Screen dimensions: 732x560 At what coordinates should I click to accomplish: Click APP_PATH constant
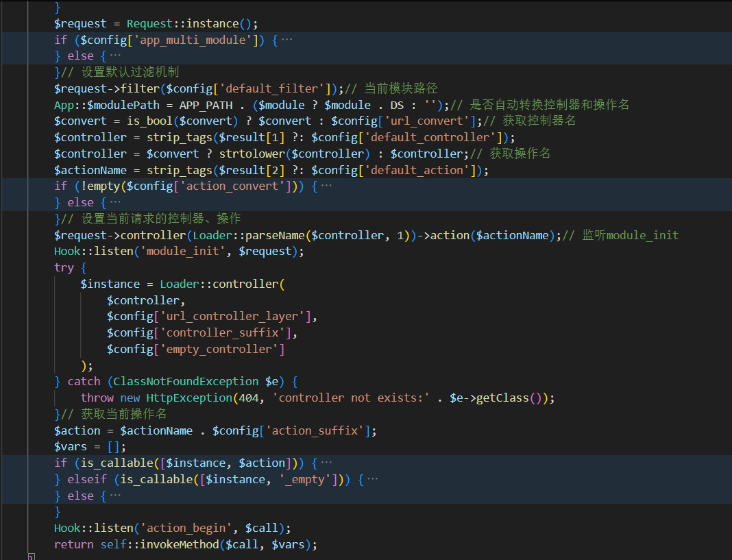point(206,105)
